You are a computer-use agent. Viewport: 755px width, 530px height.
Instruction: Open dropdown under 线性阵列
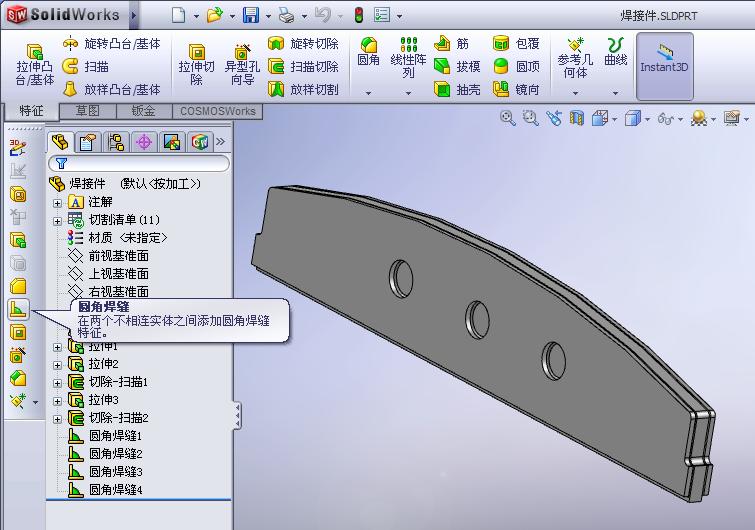click(408, 93)
